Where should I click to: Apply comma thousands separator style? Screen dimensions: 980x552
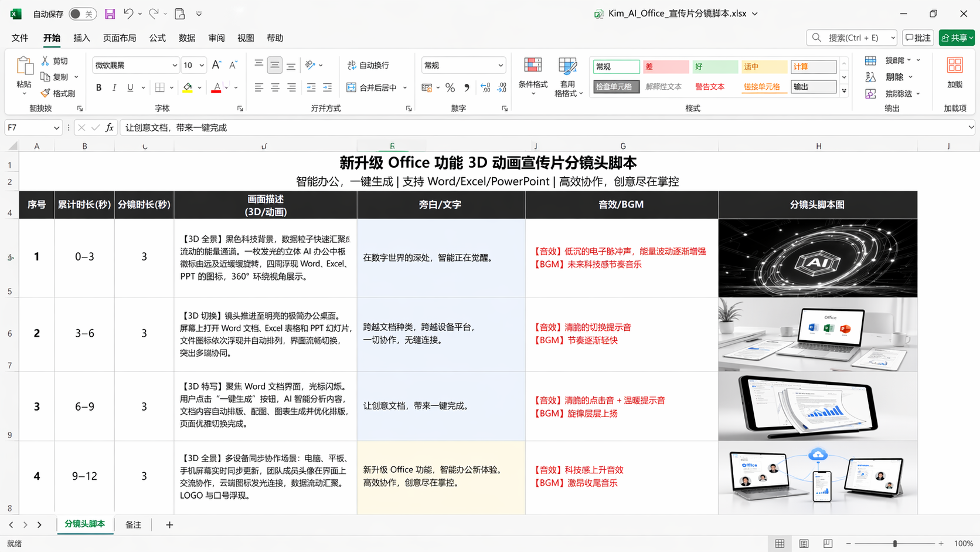pyautogui.click(x=467, y=87)
